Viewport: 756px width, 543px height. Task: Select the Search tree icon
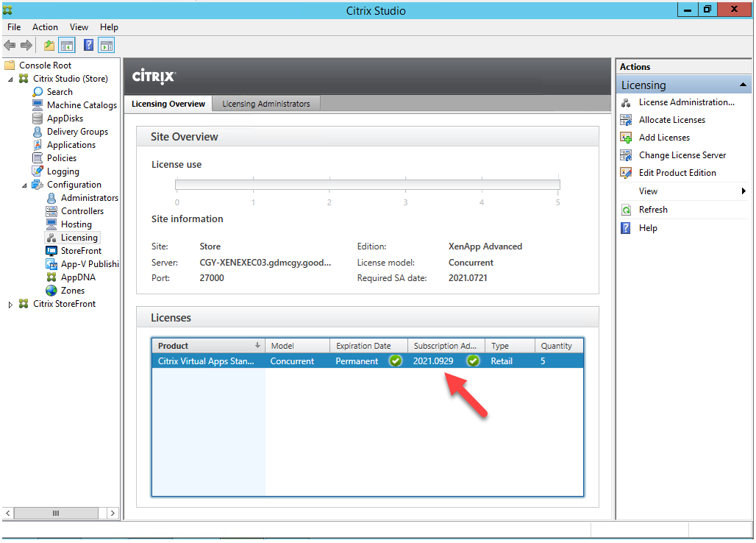38,92
